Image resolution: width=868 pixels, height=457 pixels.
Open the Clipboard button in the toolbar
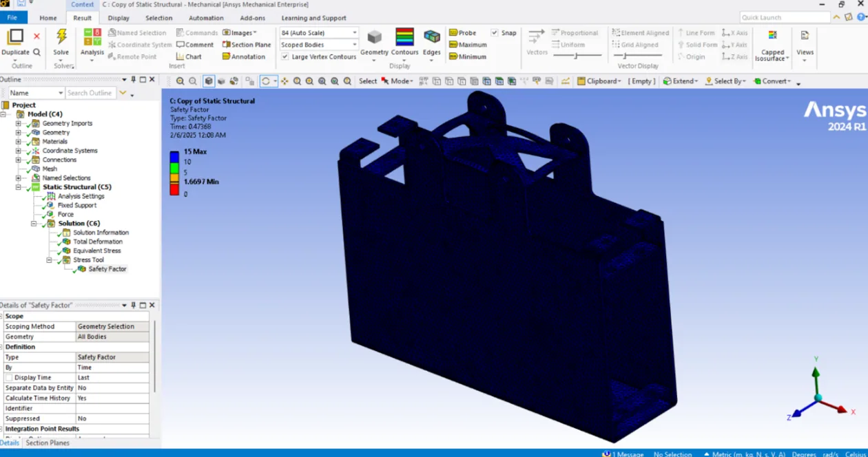599,81
